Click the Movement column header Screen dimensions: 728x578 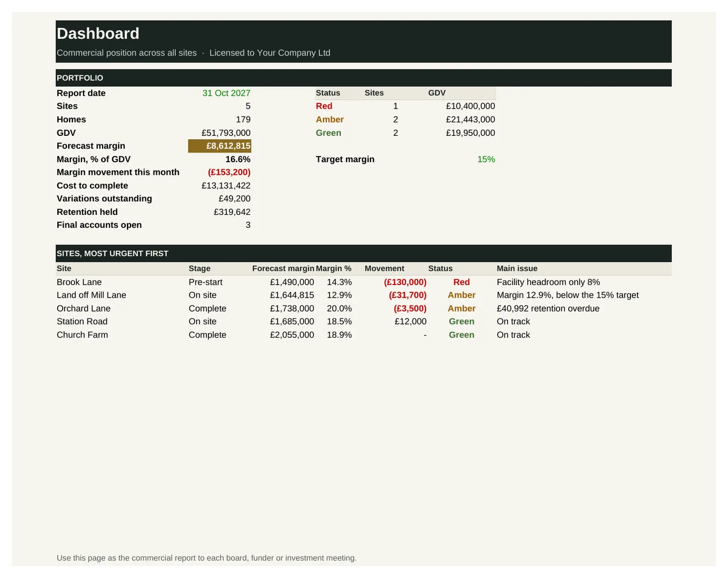pyautogui.click(x=384, y=268)
